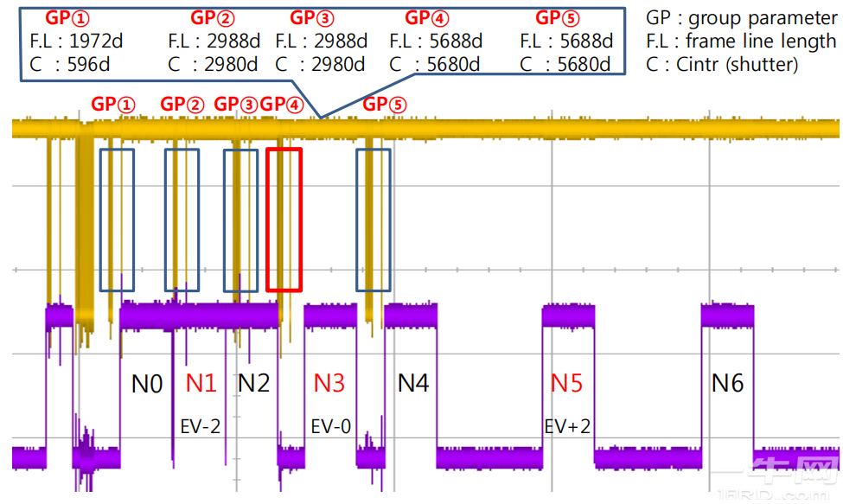Click the legend line 'GP : group parameter'
Image resolution: width=843 pixels, height=504 pixels.
pos(741,18)
